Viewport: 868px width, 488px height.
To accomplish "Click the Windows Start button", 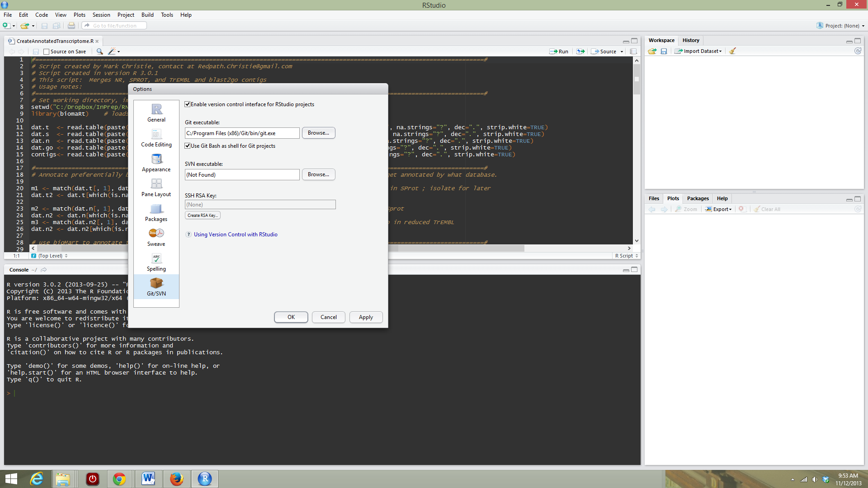I will [11, 479].
